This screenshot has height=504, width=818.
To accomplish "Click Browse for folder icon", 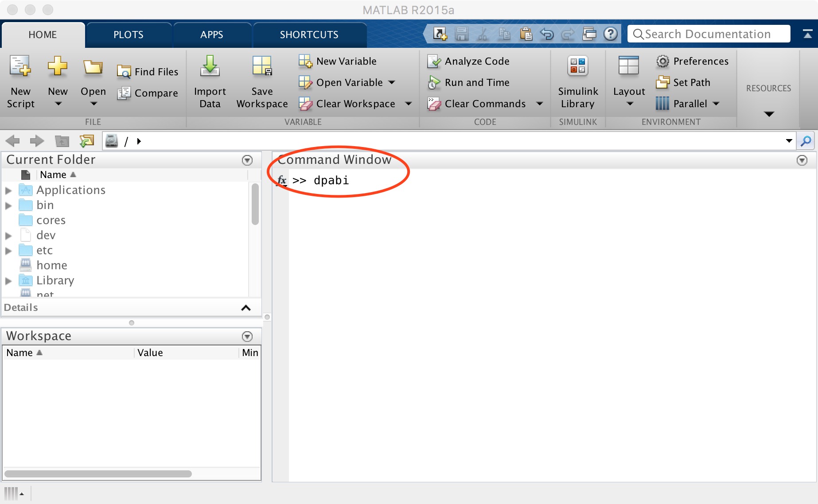I will click(87, 141).
